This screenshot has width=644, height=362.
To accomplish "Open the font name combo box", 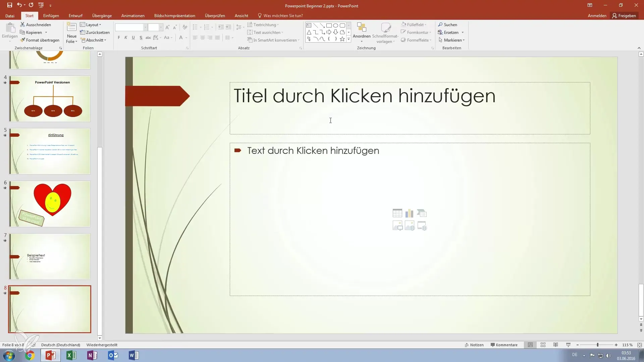I will tap(131, 27).
